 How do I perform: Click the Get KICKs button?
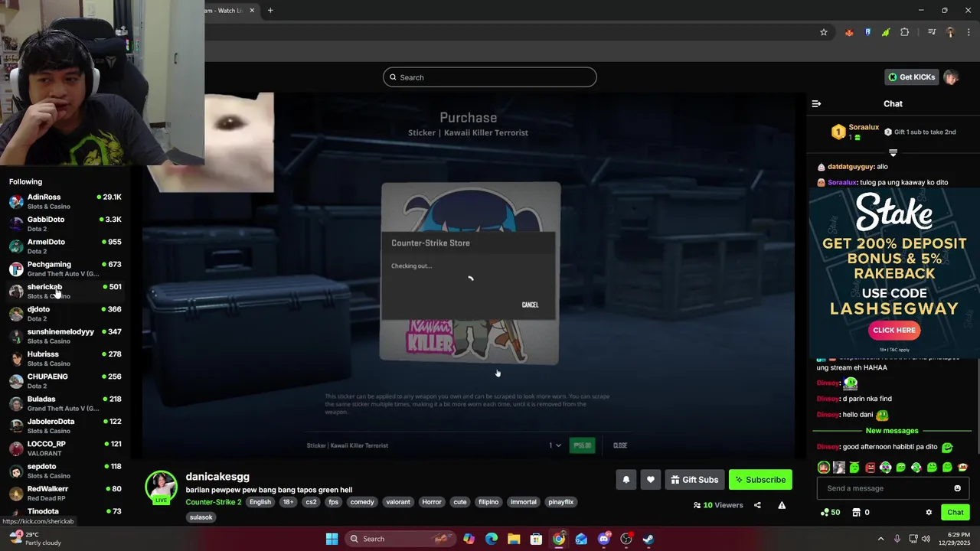click(912, 77)
